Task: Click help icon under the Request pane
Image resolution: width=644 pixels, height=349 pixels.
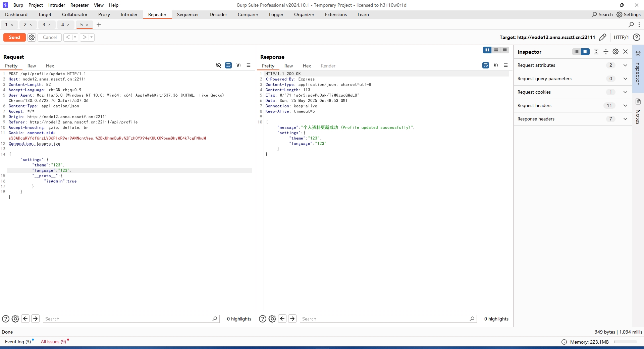Action: (6, 319)
